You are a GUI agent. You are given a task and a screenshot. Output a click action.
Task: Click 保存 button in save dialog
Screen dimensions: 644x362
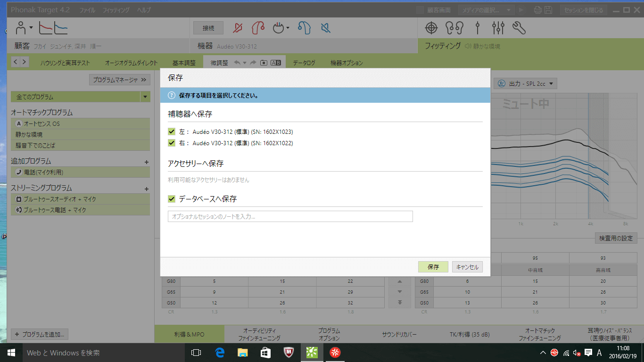tap(433, 267)
